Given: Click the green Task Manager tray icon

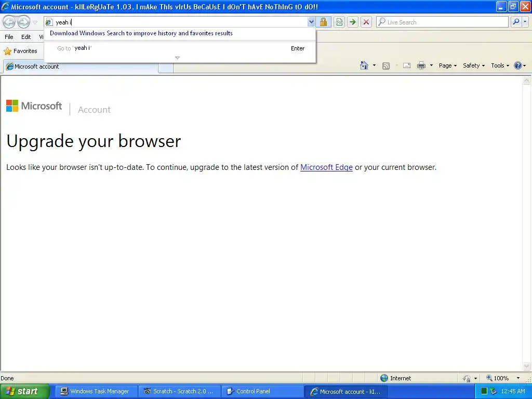Looking at the screenshot, I should pyautogui.click(x=484, y=391).
